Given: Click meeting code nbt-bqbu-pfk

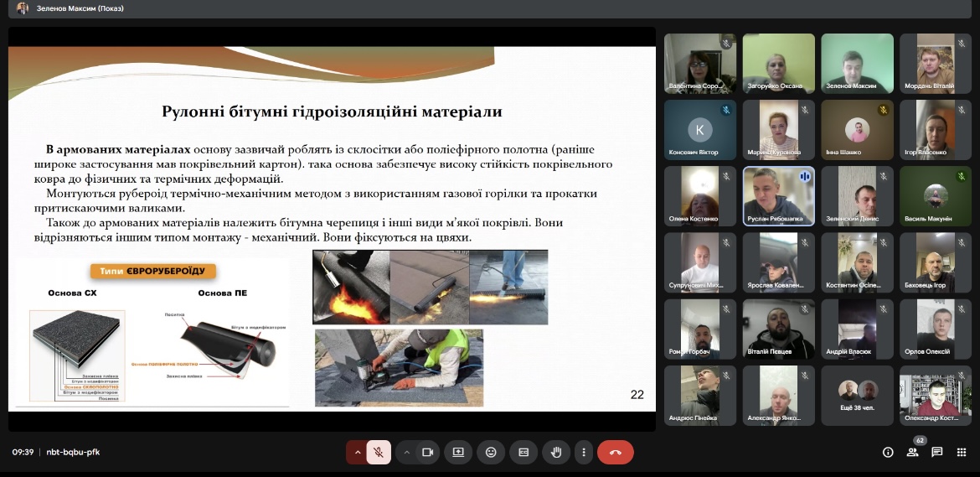Looking at the screenshot, I should point(73,453).
